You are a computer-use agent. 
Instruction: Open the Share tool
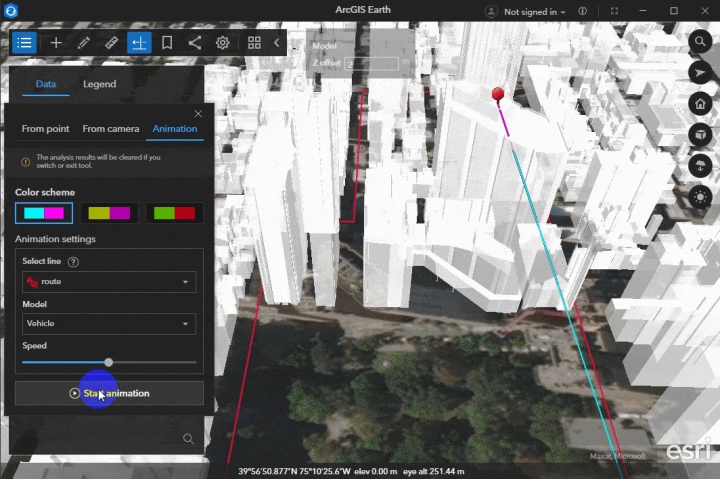coord(195,43)
